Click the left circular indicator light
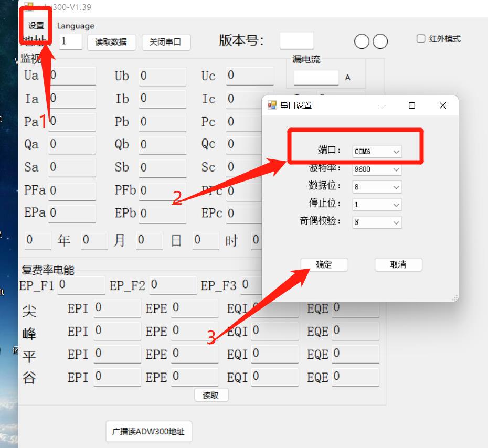Screen dimensions: 488x448 [x=362, y=41]
